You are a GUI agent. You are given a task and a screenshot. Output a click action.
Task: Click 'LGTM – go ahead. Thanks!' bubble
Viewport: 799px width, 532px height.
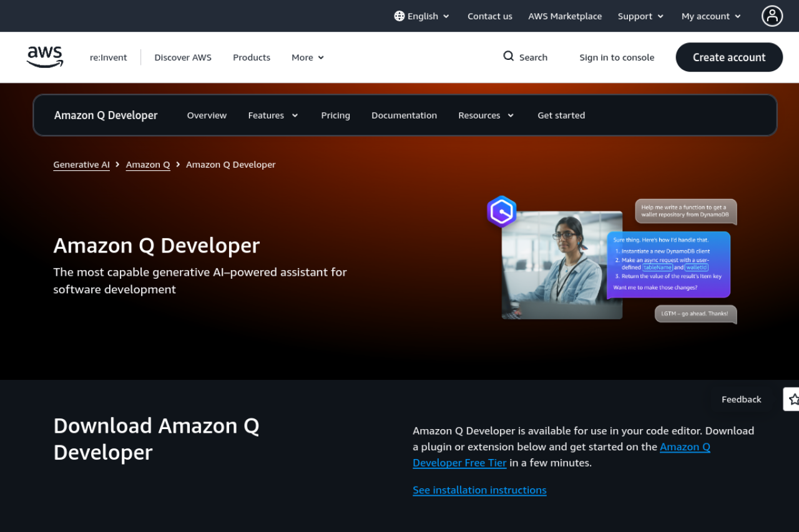pos(695,314)
